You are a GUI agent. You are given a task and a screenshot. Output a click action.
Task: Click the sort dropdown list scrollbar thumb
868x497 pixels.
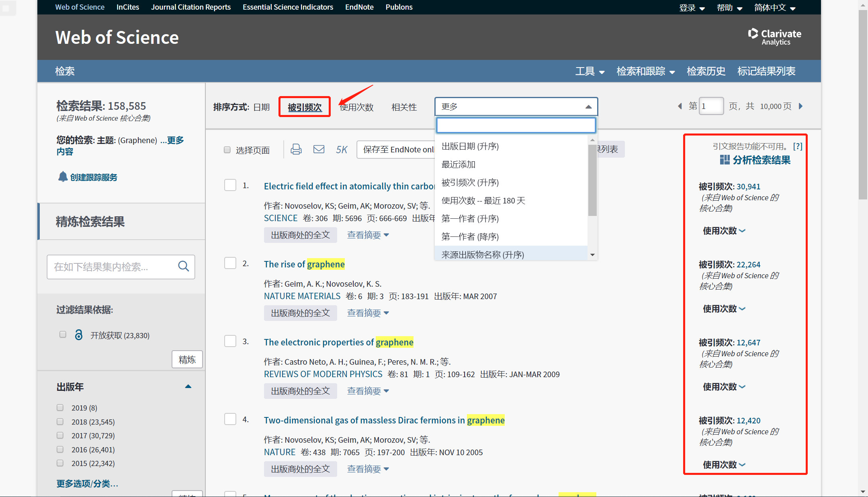click(x=592, y=181)
